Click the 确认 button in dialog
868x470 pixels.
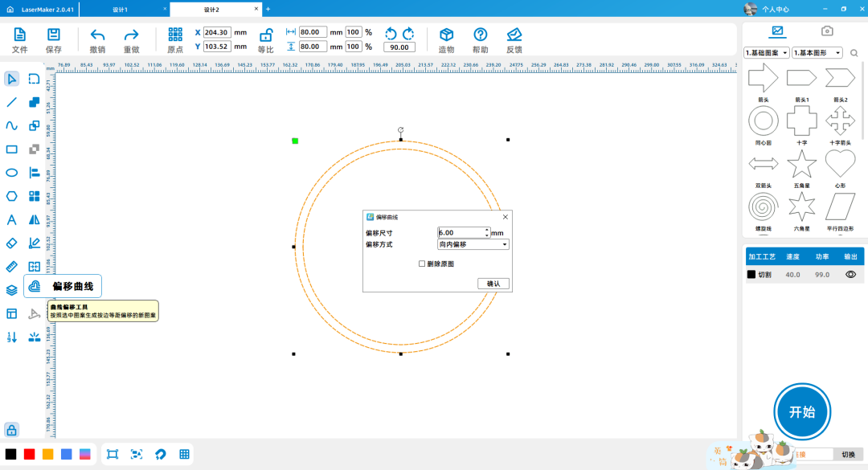(x=493, y=284)
